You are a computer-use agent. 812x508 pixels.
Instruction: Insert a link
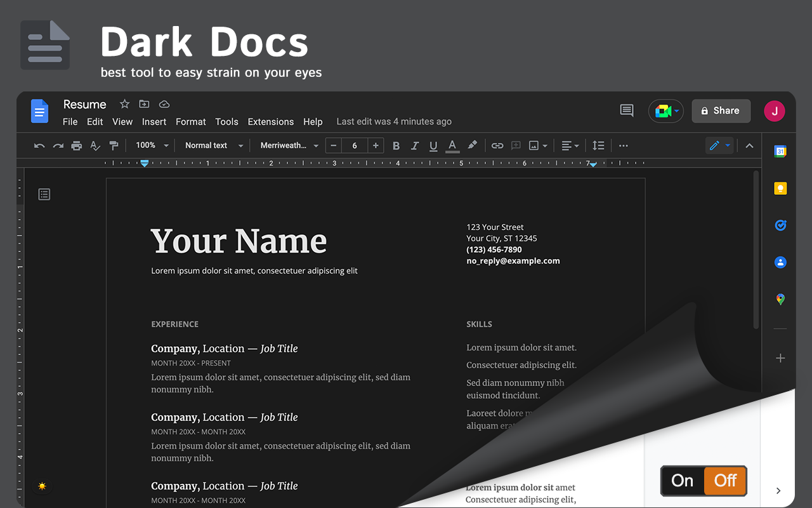click(x=497, y=145)
